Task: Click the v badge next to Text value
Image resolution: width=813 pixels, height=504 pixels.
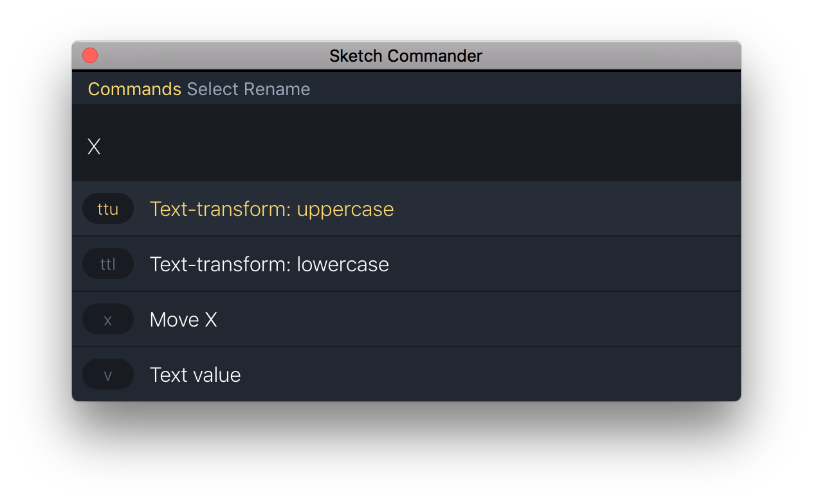Action: pos(107,374)
